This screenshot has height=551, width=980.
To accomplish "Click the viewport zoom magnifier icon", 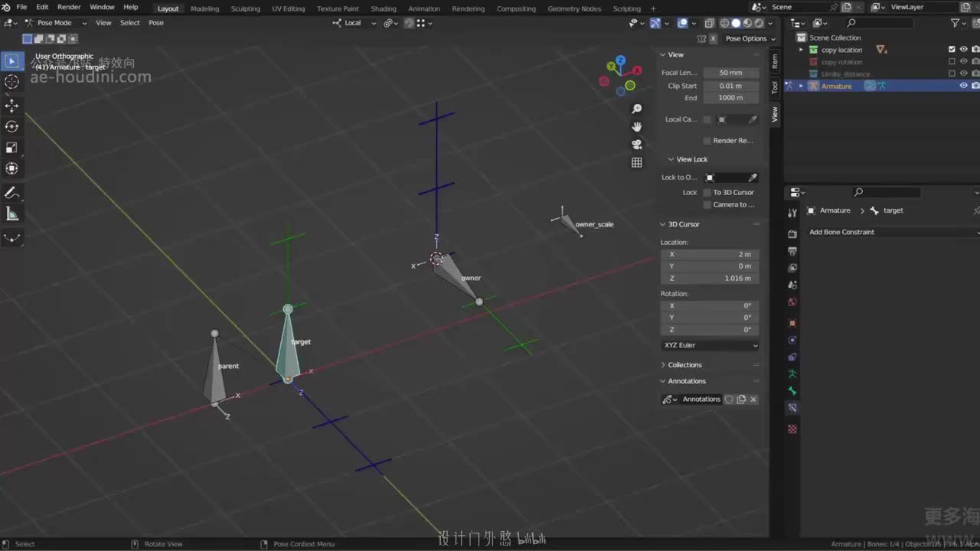I will coord(637,109).
